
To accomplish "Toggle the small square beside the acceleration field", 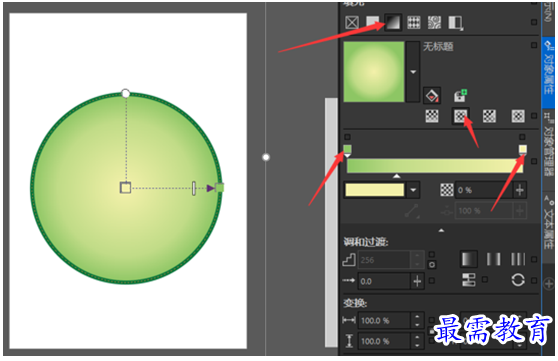I will [432, 281].
